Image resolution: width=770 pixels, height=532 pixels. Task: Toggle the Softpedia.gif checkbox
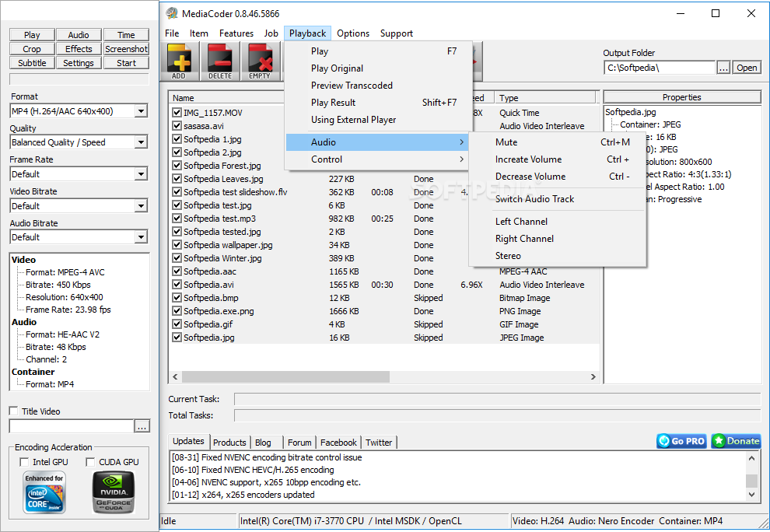pos(177,324)
